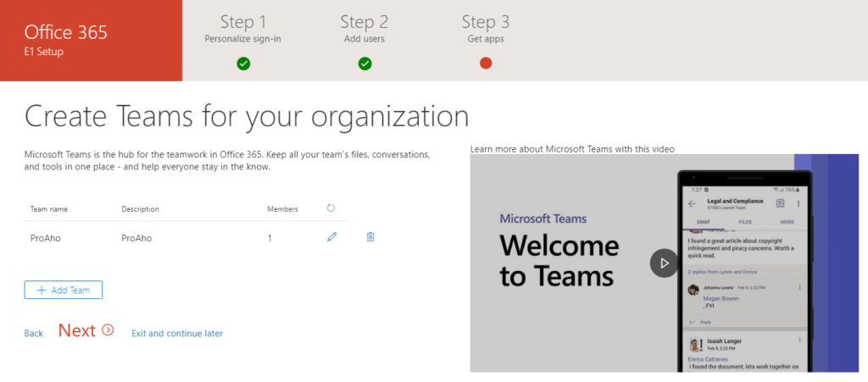Click the MORE tab in phone preview
Screen dimensions: 868x382
click(x=787, y=222)
